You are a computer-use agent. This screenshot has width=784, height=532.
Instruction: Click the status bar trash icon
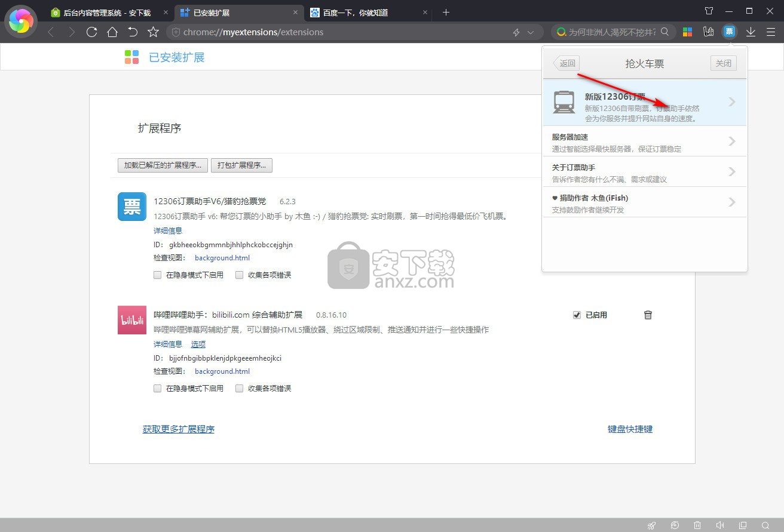pos(697,525)
